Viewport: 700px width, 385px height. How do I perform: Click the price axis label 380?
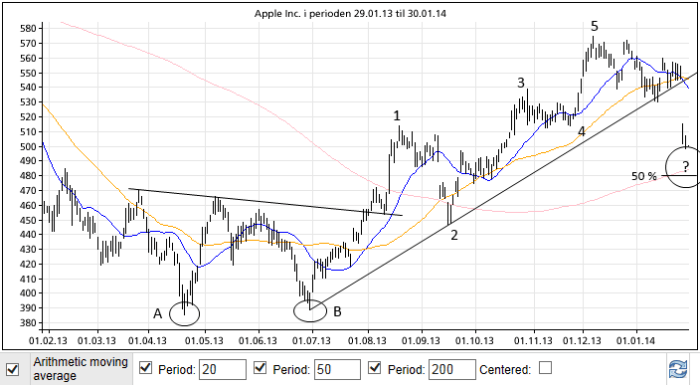(28, 323)
